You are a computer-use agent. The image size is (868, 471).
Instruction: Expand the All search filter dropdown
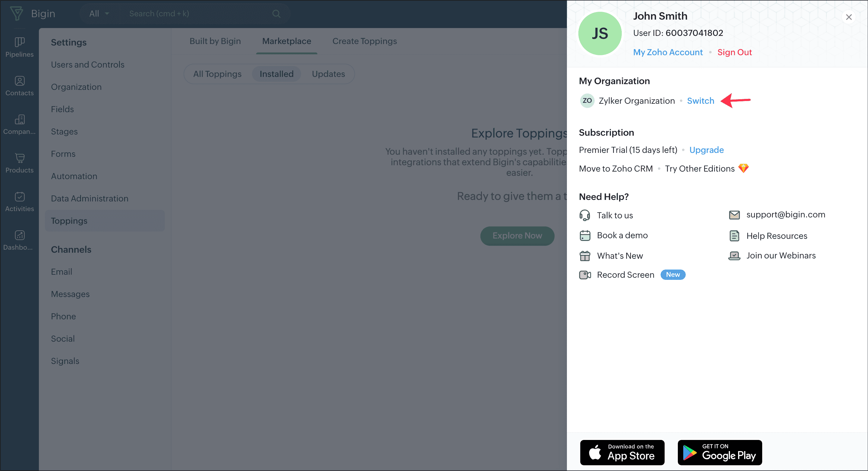coord(99,14)
